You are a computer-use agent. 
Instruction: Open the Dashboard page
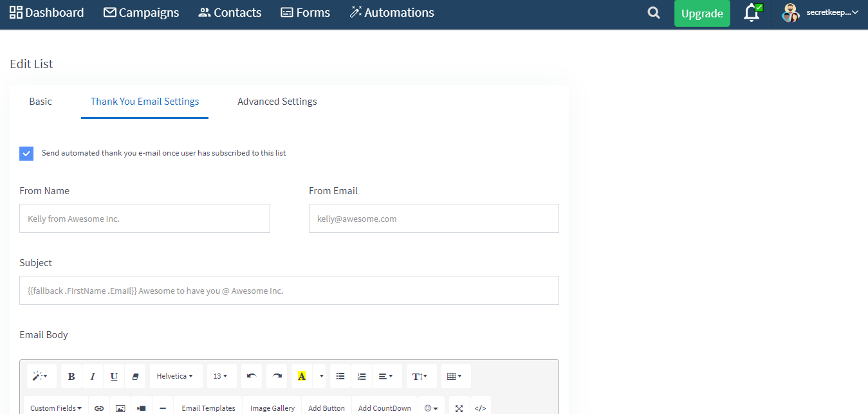point(46,12)
